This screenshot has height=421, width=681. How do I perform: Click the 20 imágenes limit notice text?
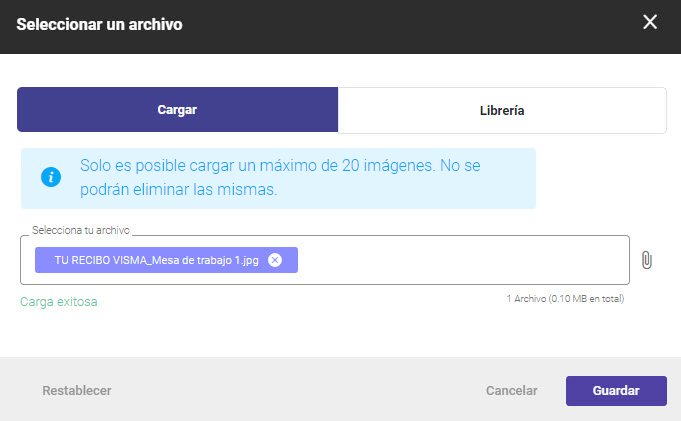(x=280, y=177)
